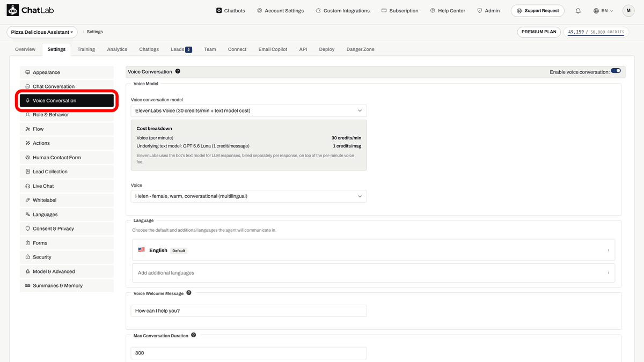Viewport: 644px width, 362px height.
Task: Switch to the Analytics tab
Action: click(117, 49)
